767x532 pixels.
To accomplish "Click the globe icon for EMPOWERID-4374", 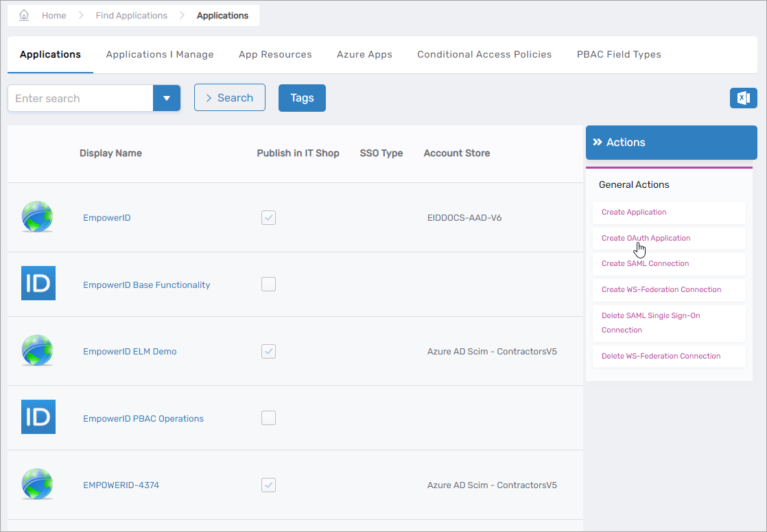I will coord(38,485).
